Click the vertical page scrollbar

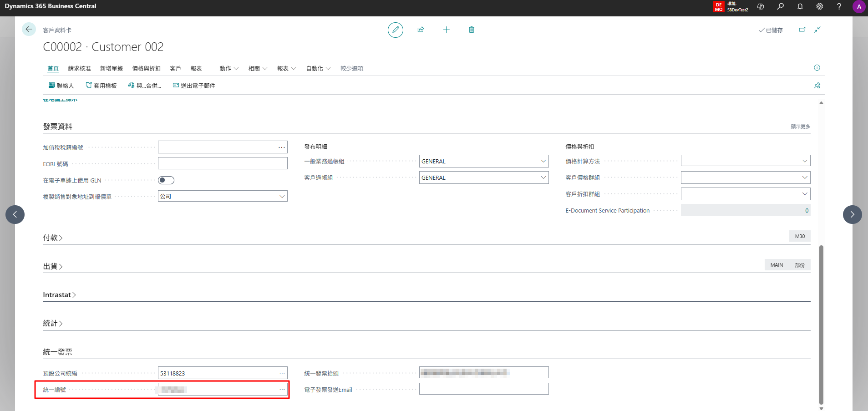tap(821, 325)
